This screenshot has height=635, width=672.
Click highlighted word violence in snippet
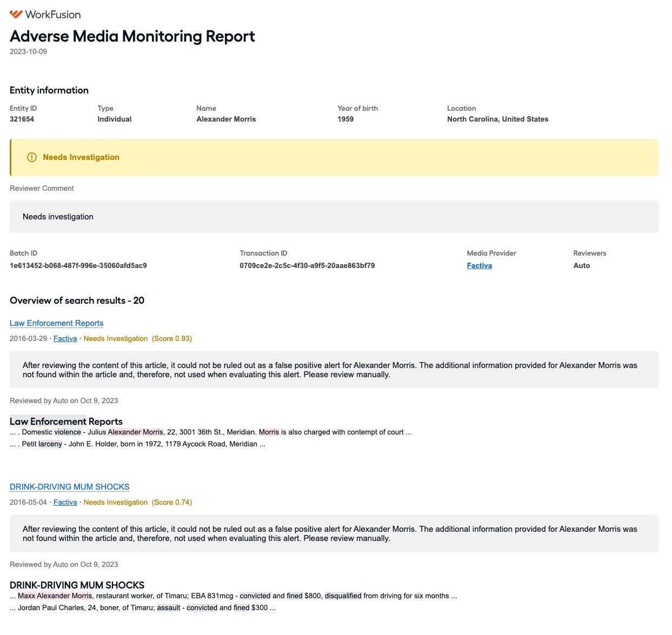68,432
